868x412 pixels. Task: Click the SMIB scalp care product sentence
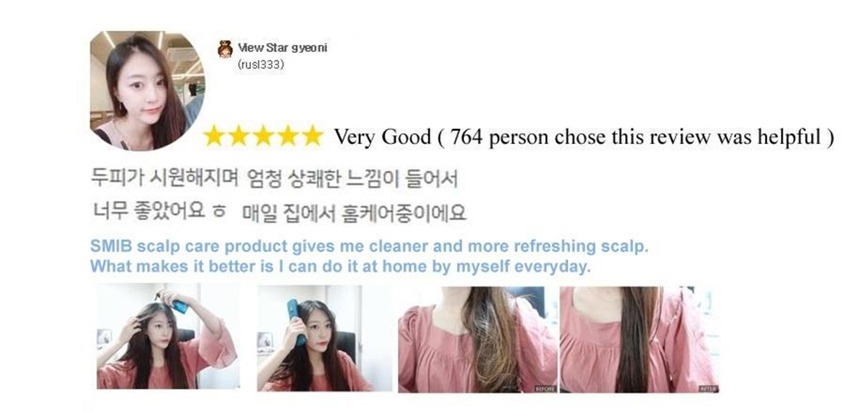369,246
